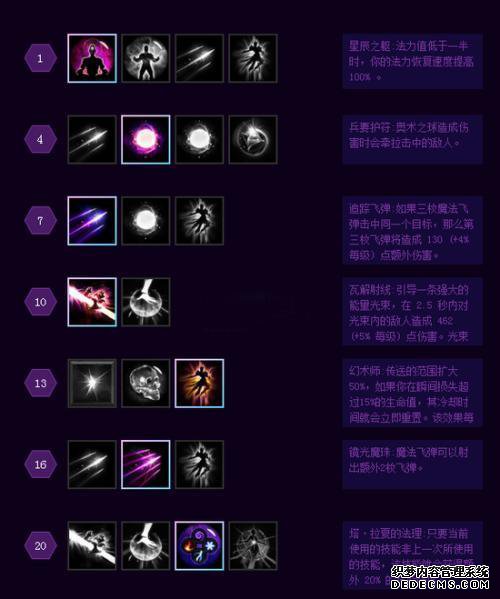The height and width of the screenshot is (599, 500).
Task: Select the disintegration beam talent at level 10
Action: pos(92,302)
